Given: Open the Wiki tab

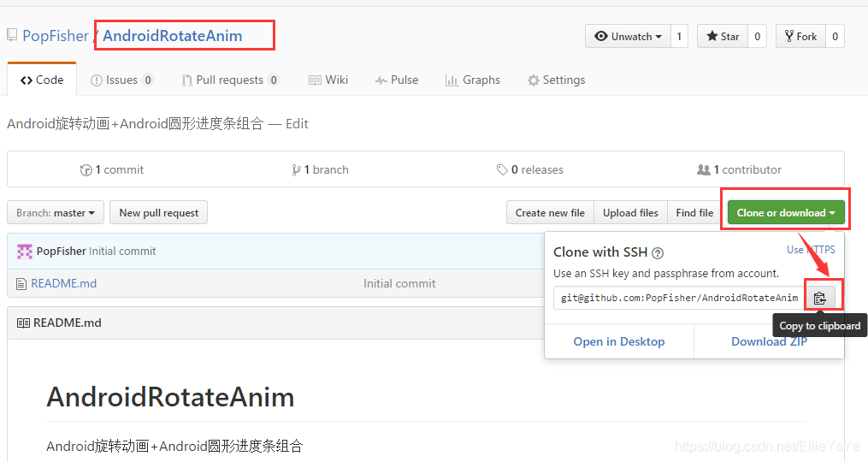Looking at the screenshot, I should 328,80.
